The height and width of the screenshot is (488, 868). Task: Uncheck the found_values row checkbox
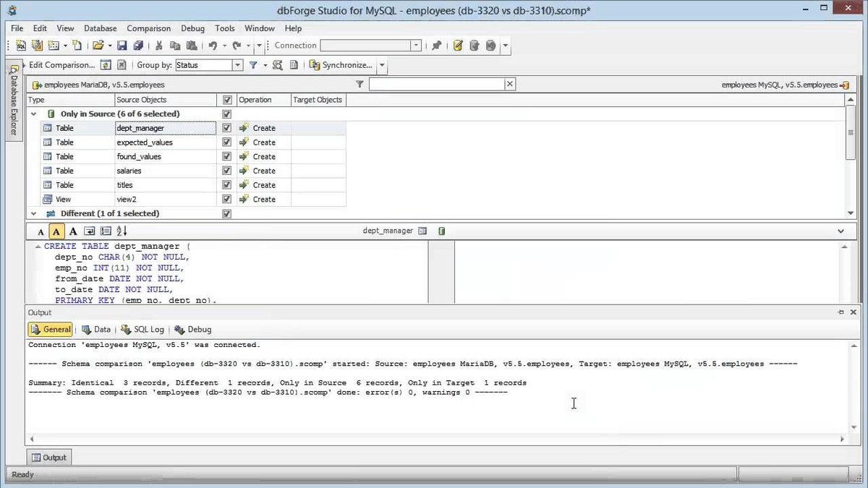coord(227,157)
